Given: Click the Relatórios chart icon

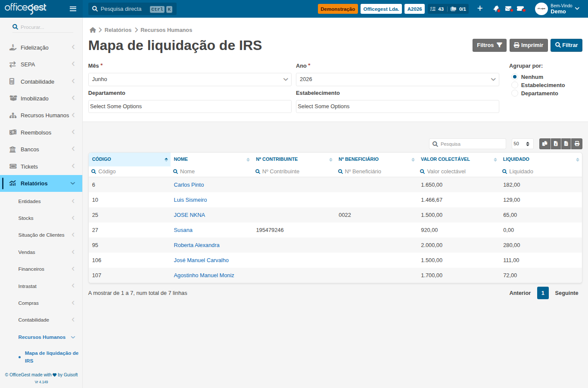Looking at the screenshot, I should coord(13,183).
